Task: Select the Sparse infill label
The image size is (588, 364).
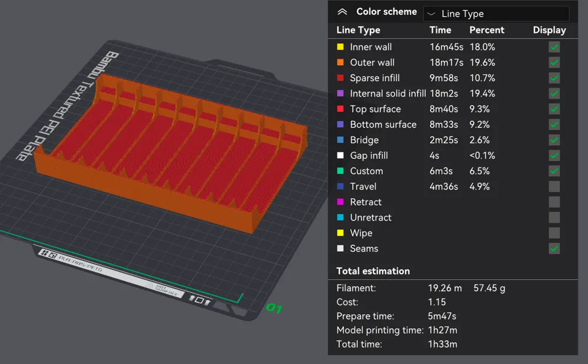Action: (375, 78)
